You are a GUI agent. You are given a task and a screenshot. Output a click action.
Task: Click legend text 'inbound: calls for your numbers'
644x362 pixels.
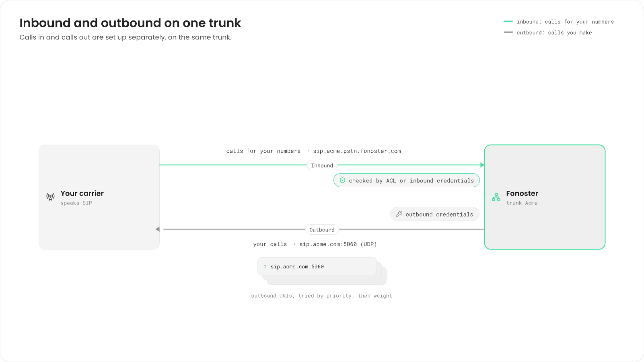565,22
